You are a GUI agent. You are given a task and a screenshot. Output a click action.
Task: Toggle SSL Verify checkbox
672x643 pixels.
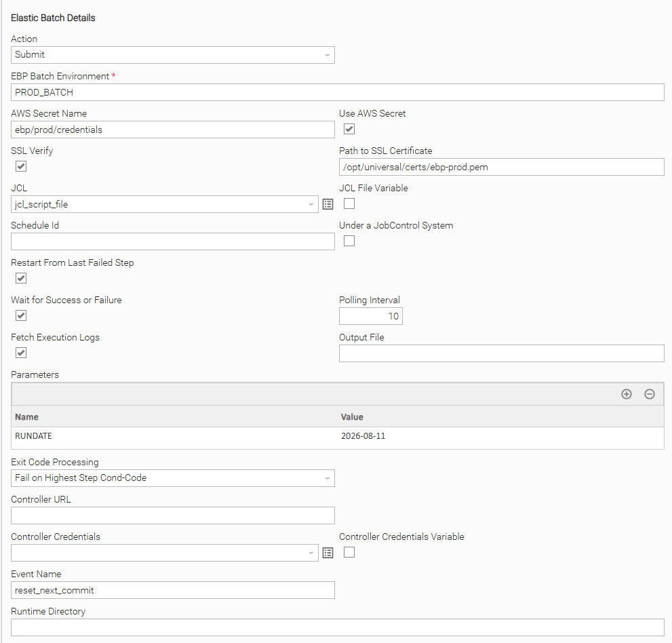[21, 166]
